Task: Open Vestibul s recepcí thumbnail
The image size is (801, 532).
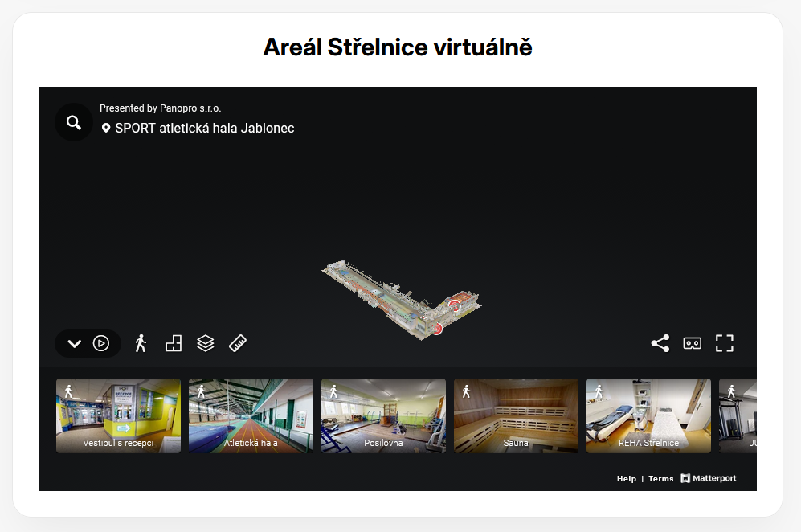Action: click(x=118, y=415)
